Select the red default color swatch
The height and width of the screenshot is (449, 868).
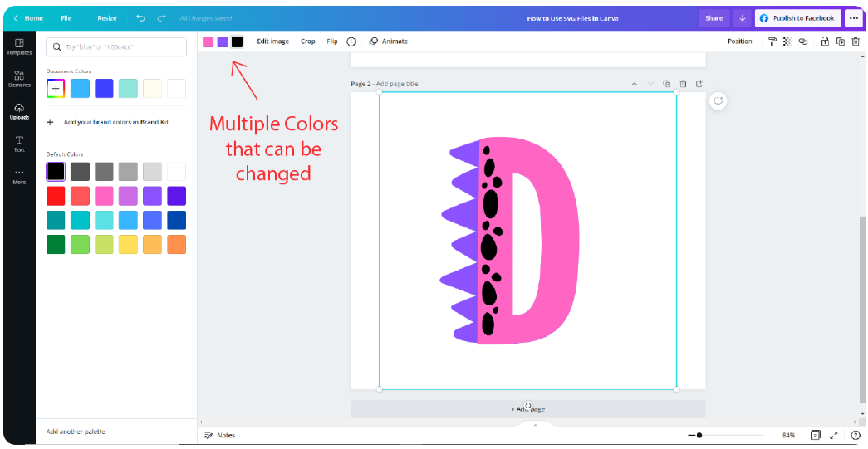(x=56, y=196)
